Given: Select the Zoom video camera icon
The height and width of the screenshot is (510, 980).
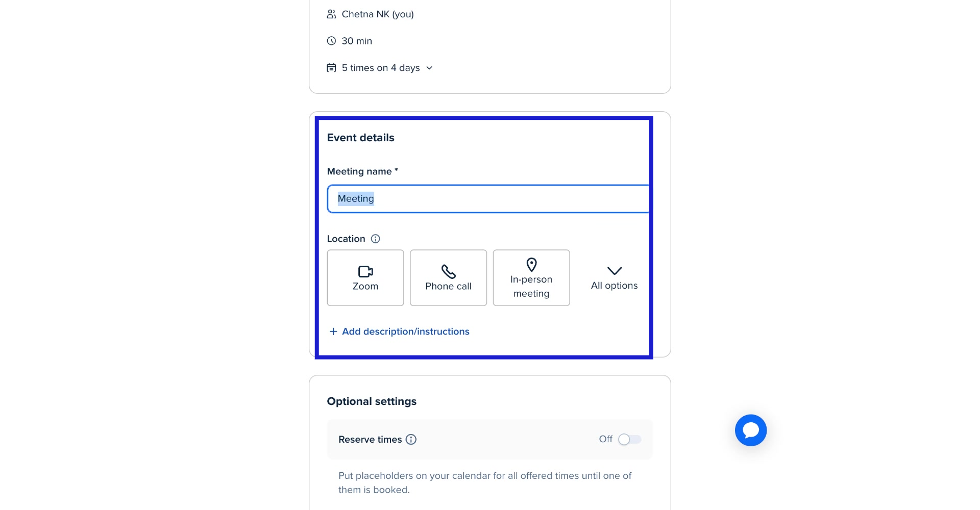Looking at the screenshot, I should [365, 271].
